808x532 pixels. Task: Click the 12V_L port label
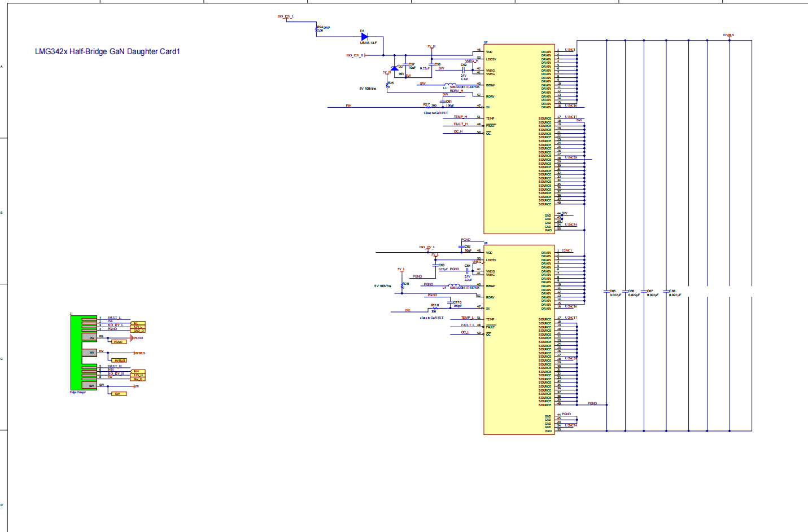(138, 327)
